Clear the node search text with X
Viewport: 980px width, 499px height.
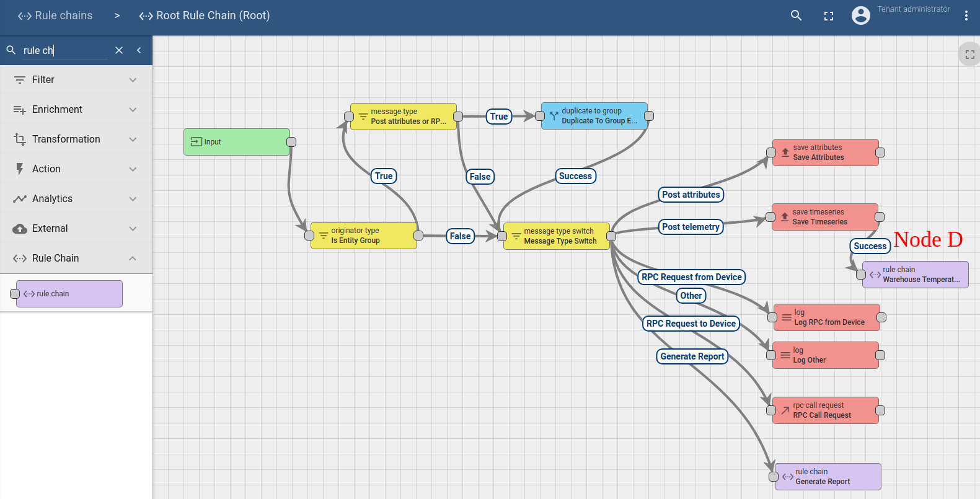[x=119, y=50]
